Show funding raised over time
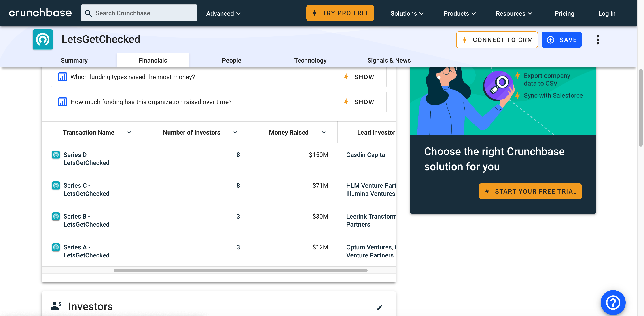 (x=359, y=102)
